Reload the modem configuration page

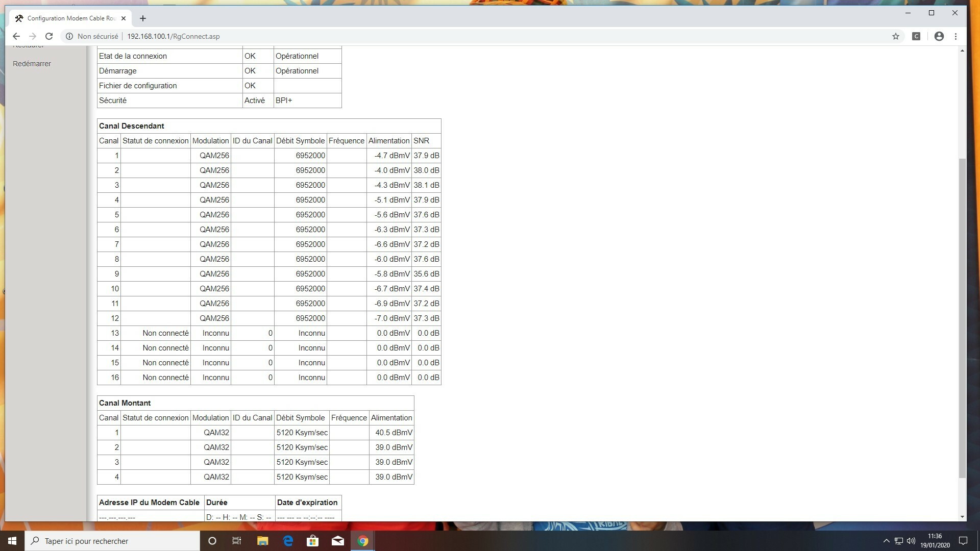[x=49, y=36]
